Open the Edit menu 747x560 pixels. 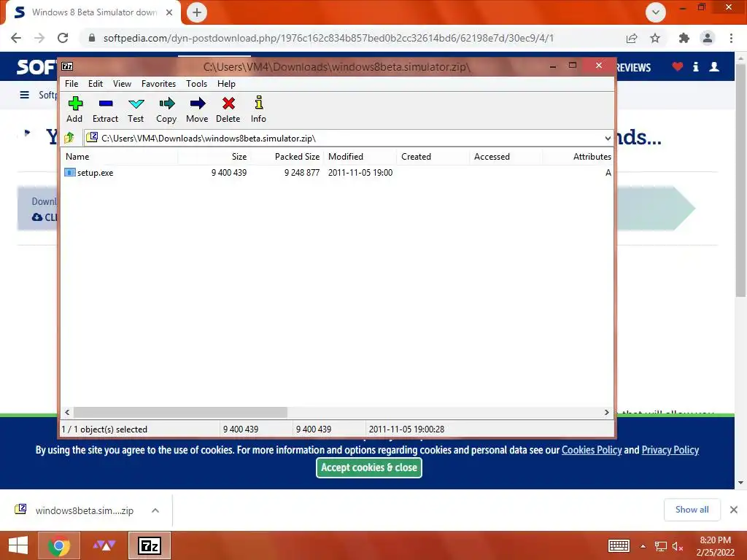pyautogui.click(x=96, y=84)
